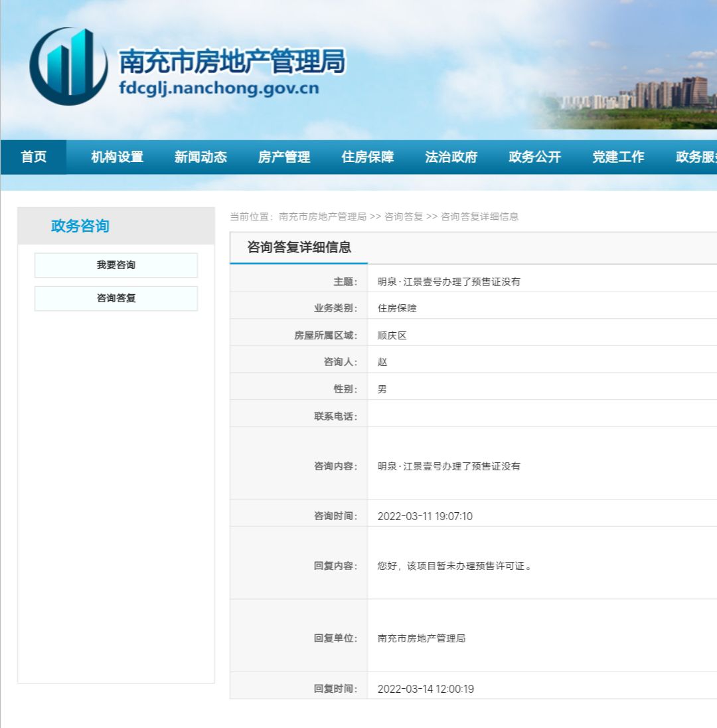Open the 政务服务 navigation item

tap(696, 157)
